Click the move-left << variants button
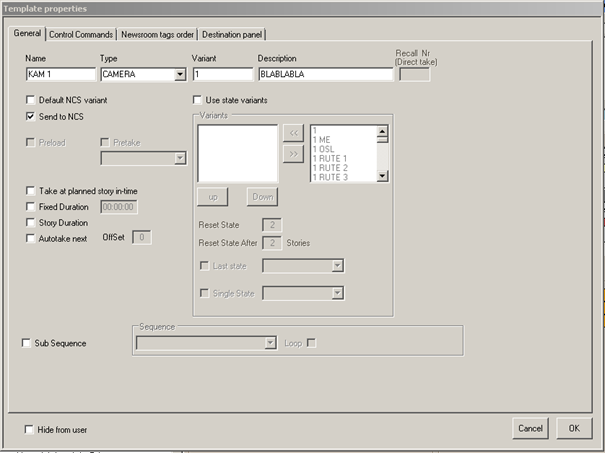605x453 pixels. [x=293, y=133]
